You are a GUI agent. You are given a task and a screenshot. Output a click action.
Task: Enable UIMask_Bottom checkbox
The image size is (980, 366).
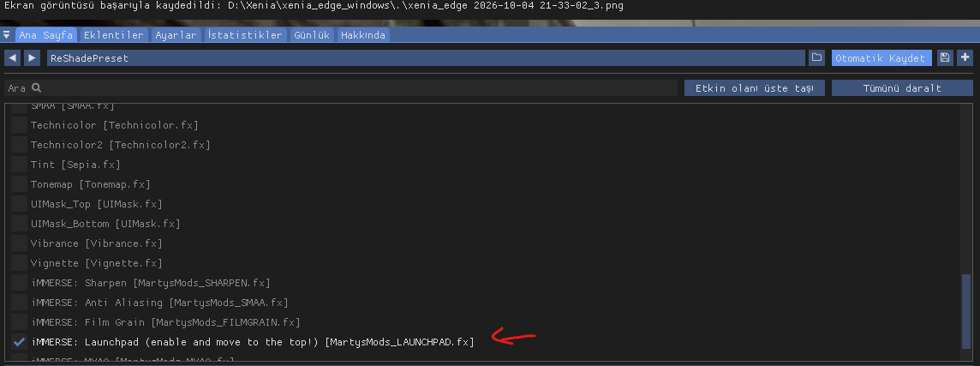tap(20, 224)
